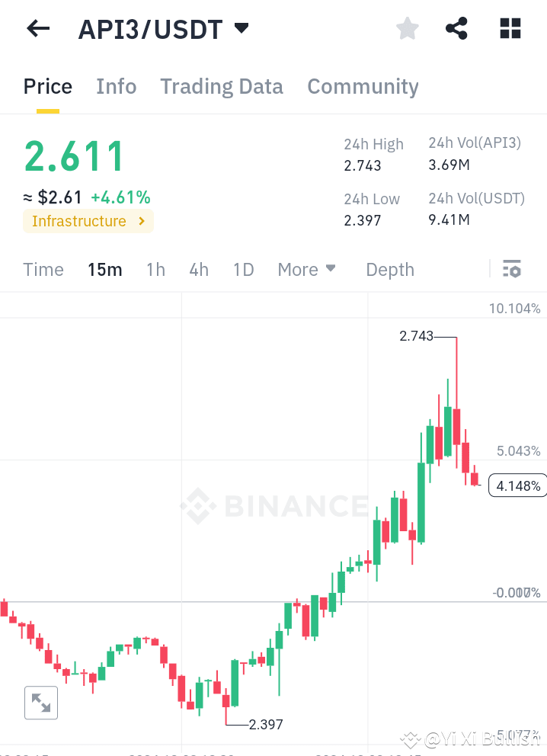Screen dimensions: 547x756
Task: Open the share icon to share this chart
Action: (x=456, y=28)
